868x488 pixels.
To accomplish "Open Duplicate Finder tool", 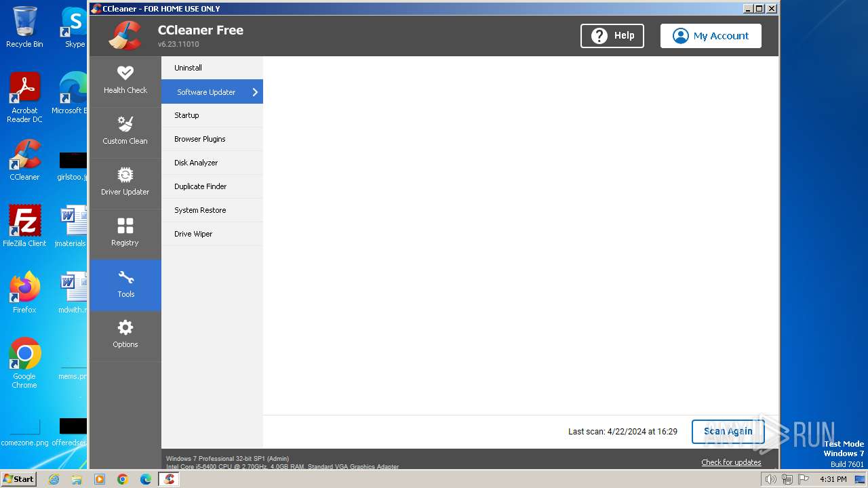I will [x=212, y=186].
